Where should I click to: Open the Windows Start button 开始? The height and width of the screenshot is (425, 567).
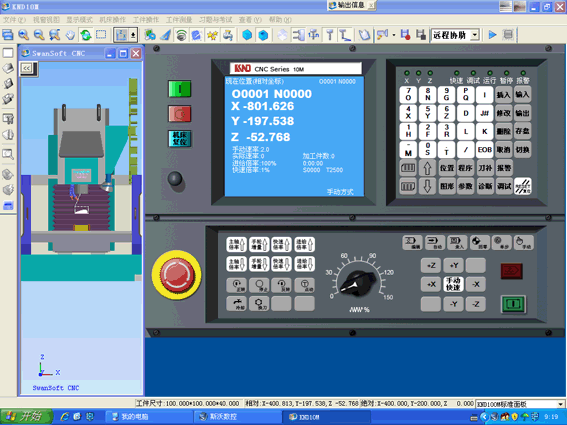click(26, 417)
